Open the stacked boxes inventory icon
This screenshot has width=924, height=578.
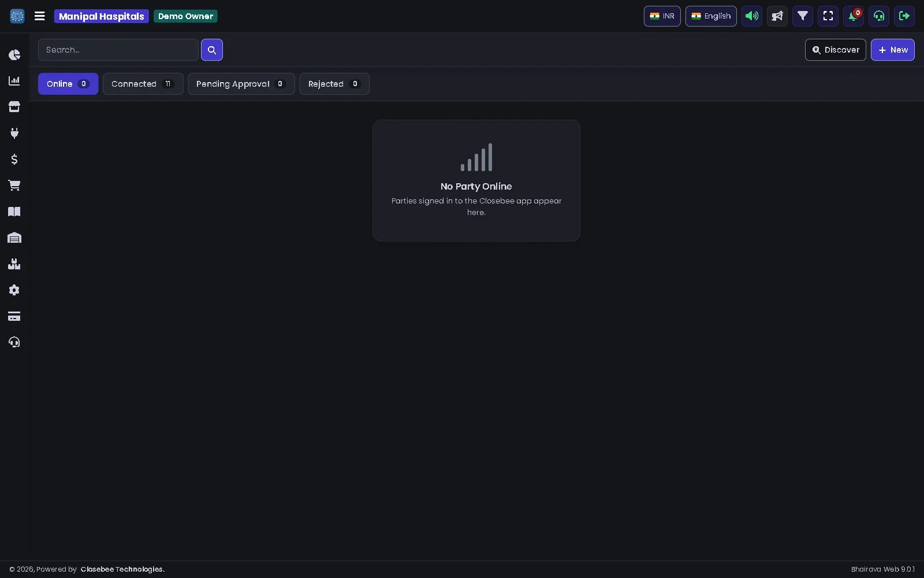[14, 264]
